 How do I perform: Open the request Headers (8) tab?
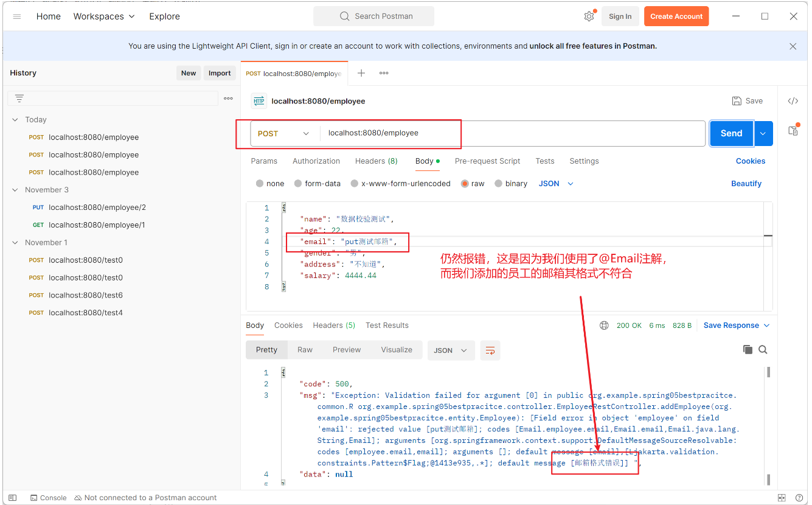point(377,161)
